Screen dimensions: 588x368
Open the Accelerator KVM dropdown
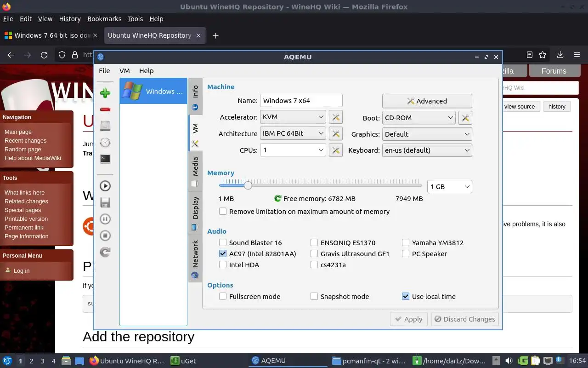[x=293, y=117]
